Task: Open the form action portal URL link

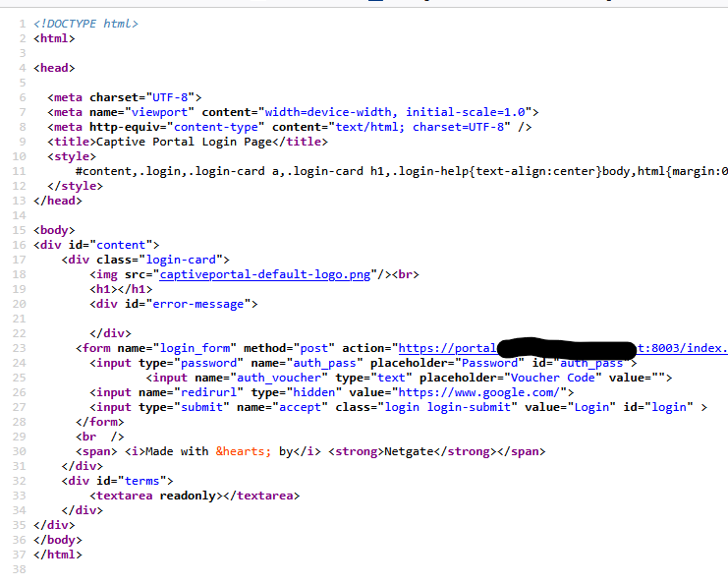Action: click(x=447, y=348)
